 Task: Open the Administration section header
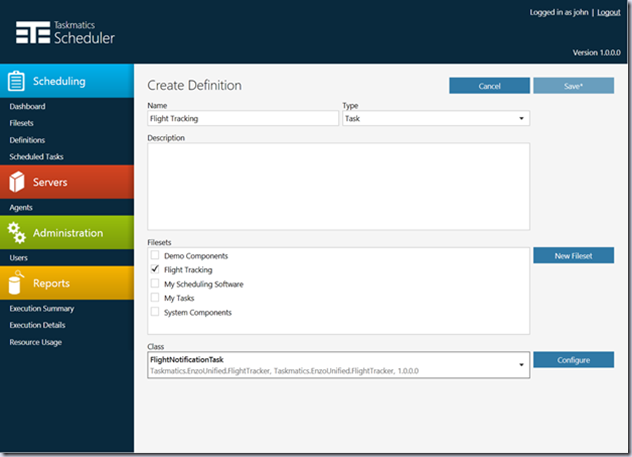coord(67,233)
